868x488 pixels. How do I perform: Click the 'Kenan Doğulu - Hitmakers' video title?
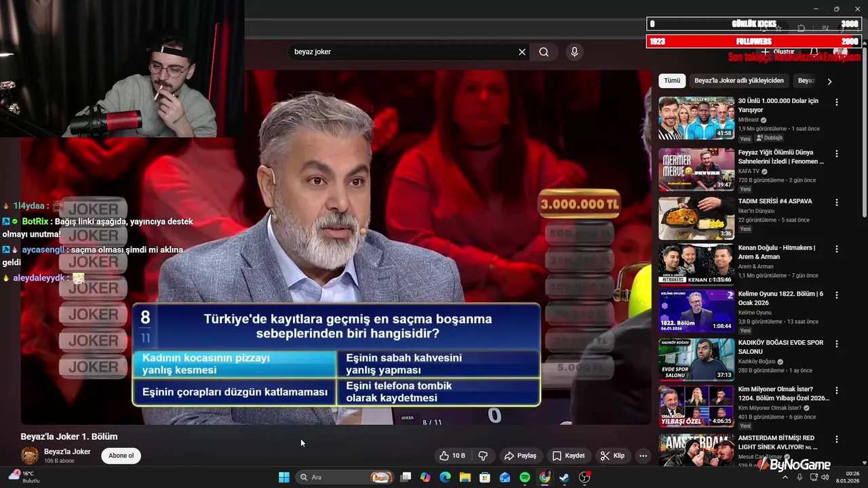pos(776,252)
